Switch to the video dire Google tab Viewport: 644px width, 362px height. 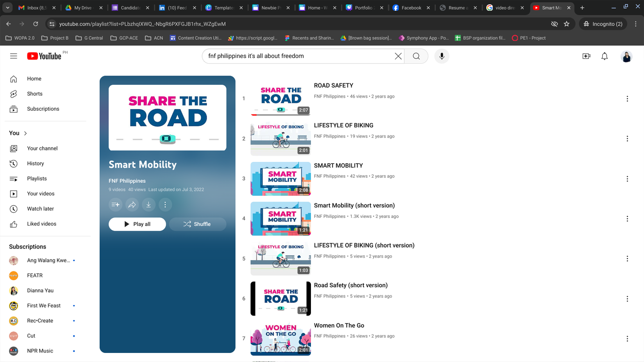click(x=504, y=8)
